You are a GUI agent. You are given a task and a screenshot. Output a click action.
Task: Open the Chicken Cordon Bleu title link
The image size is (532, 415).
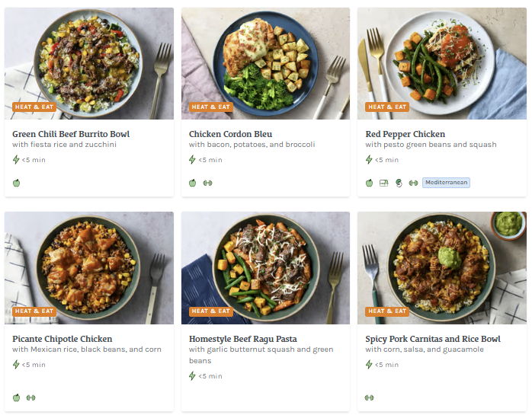pyautogui.click(x=230, y=134)
